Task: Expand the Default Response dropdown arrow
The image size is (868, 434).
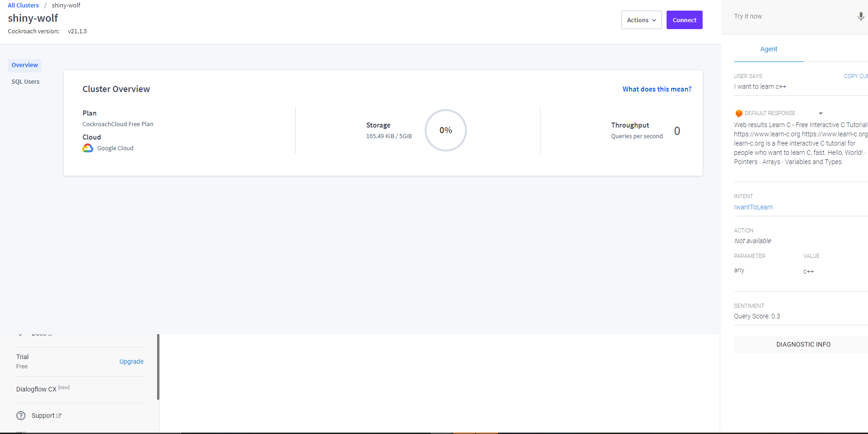Action: coord(821,113)
